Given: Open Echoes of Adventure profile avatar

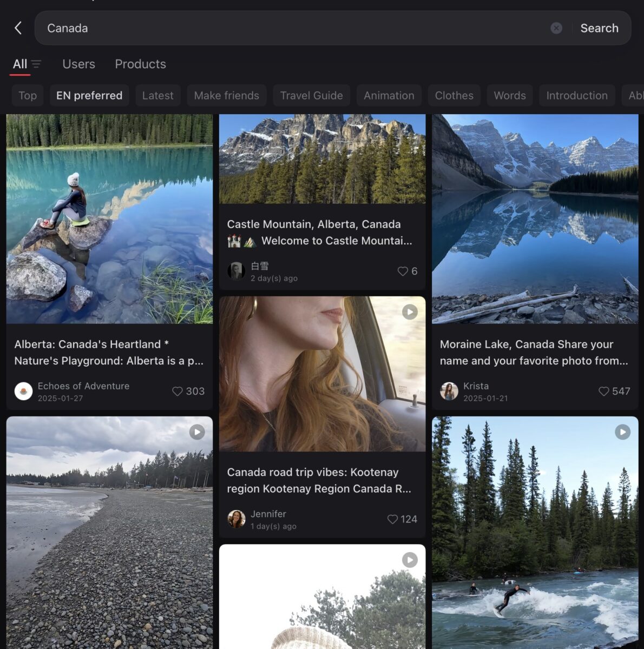Looking at the screenshot, I should tap(23, 391).
